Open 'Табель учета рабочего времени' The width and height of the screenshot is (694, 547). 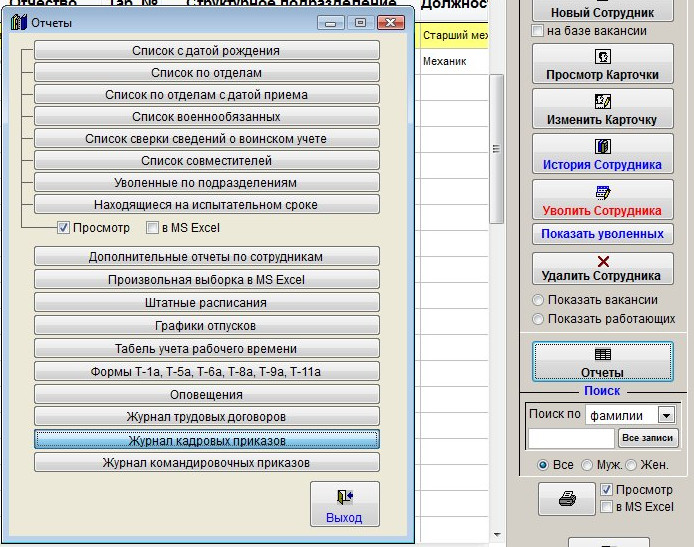pos(207,349)
